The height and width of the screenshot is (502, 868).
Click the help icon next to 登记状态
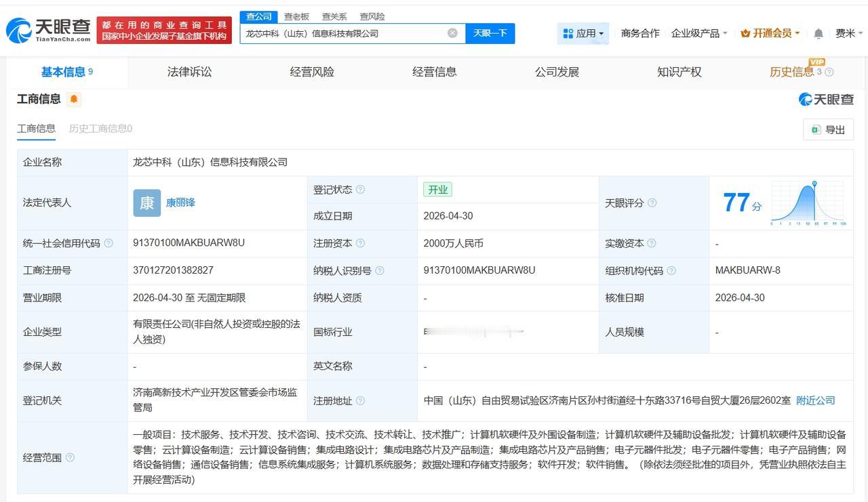point(360,190)
